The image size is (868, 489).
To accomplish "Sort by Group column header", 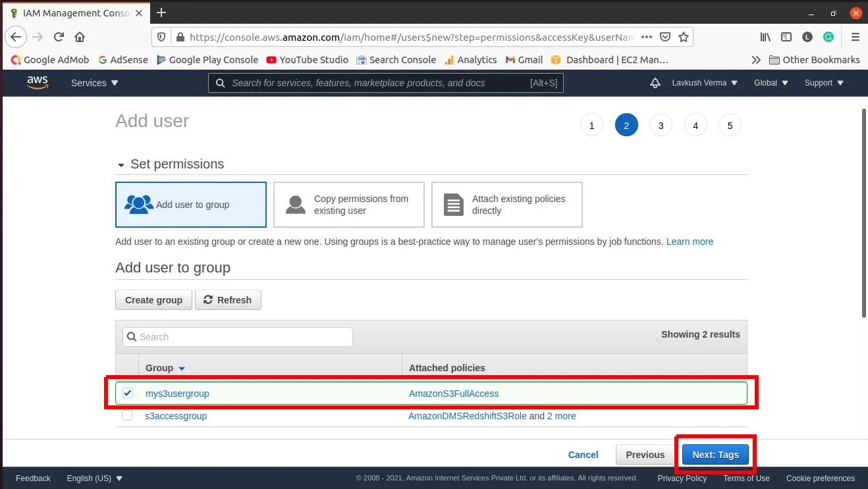I will [x=165, y=368].
